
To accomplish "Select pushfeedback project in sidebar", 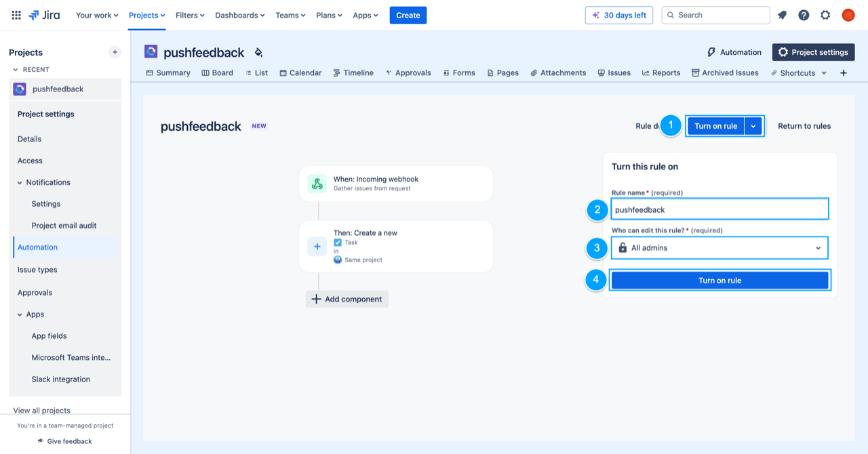I will (65, 89).
